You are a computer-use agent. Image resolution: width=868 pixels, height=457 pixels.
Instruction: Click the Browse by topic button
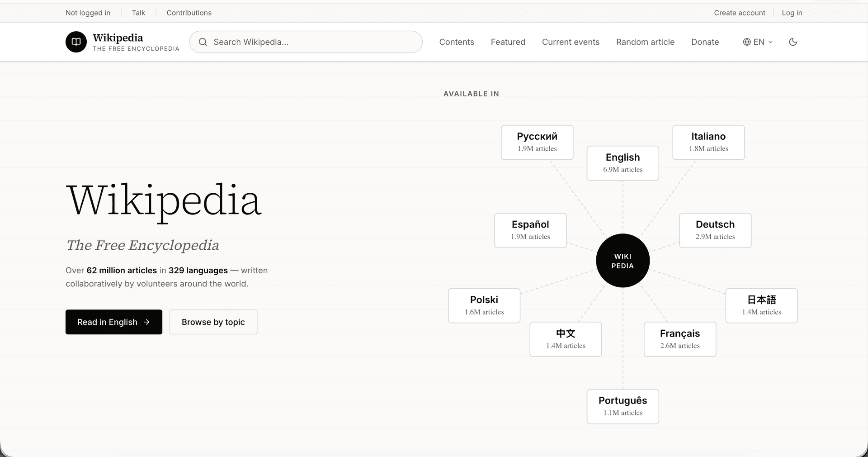(x=213, y=322)
